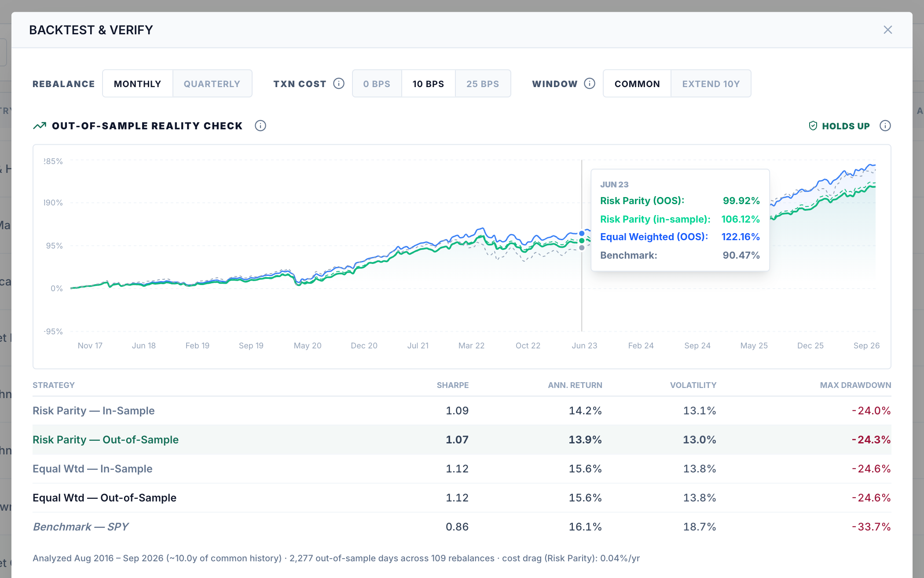Click the -95% y-axis label
924x578 pixels.
(x=53, y=332)
